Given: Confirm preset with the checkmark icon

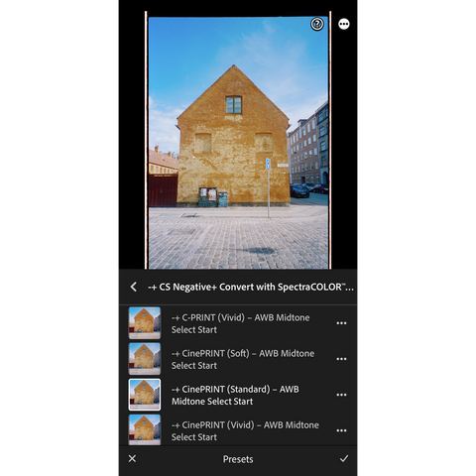Looking at the screenshot, I should [344, 458].
